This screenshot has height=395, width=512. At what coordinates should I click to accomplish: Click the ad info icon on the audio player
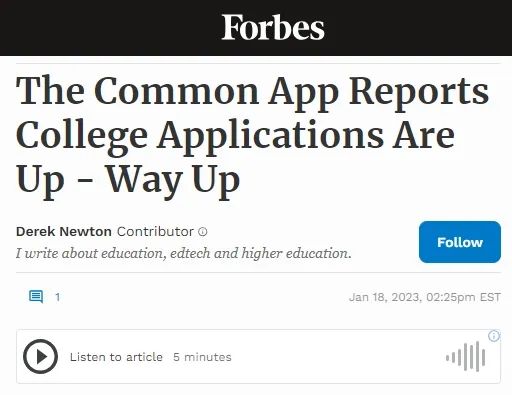tap(494, 336)
